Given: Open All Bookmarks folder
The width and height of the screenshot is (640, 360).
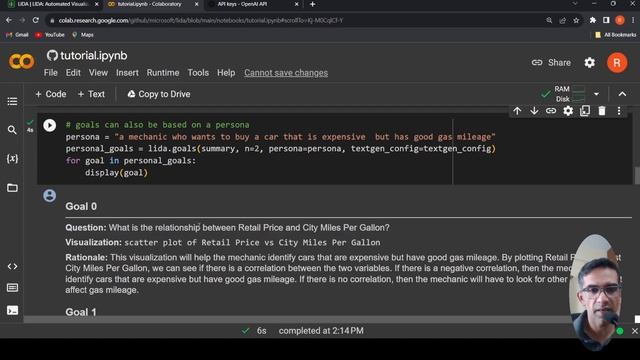Looking at the screenshot, I should click(x=616, y=35).
